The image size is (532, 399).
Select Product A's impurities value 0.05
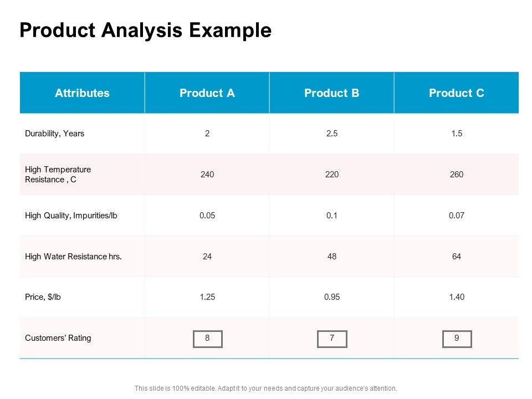207,216
